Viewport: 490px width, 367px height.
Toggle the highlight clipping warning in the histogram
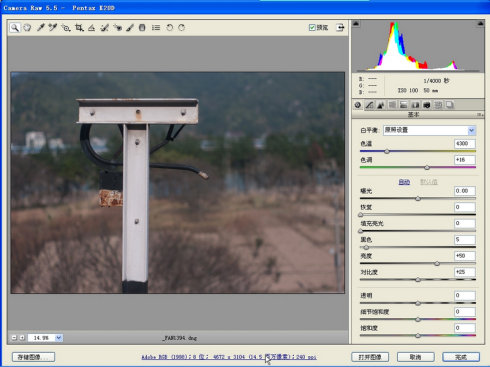pos(480,24)
